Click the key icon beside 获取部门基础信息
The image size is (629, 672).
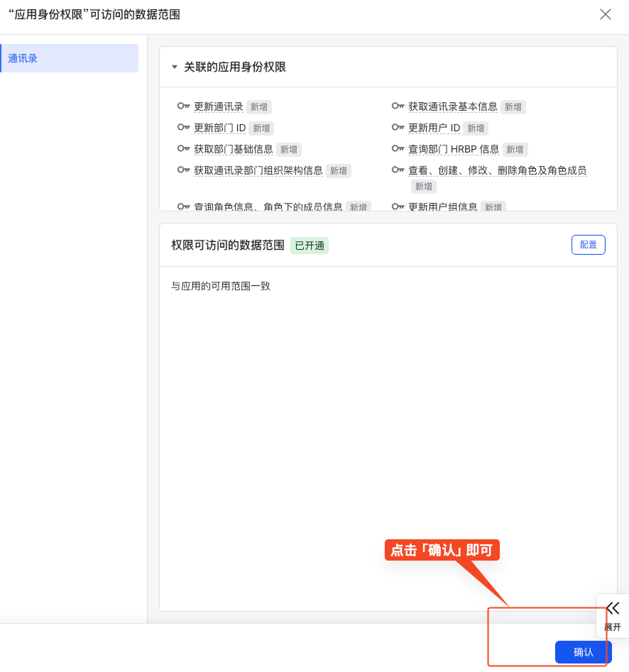[x=185, y=149]
